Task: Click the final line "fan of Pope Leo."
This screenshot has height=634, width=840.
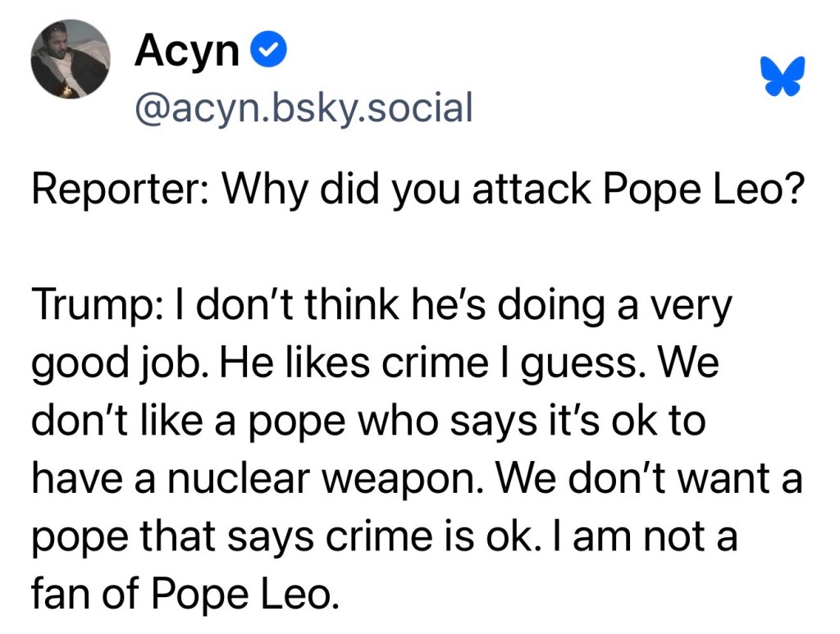Action: [185, 593]
